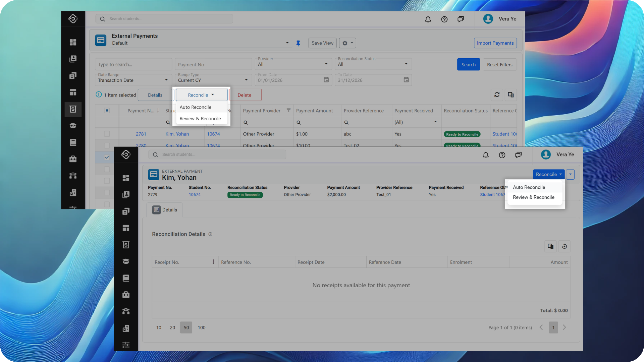Click the Payment No input field

[x=213, y=64]
